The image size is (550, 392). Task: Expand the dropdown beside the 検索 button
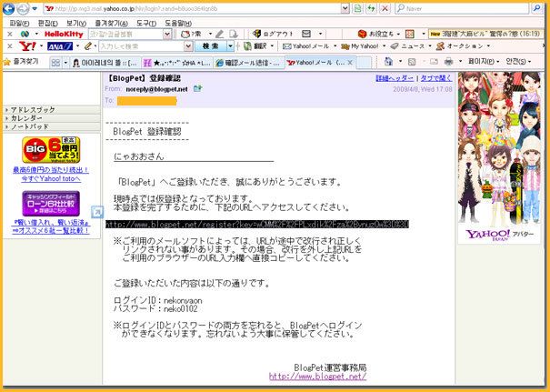click(x=230, y=46)
